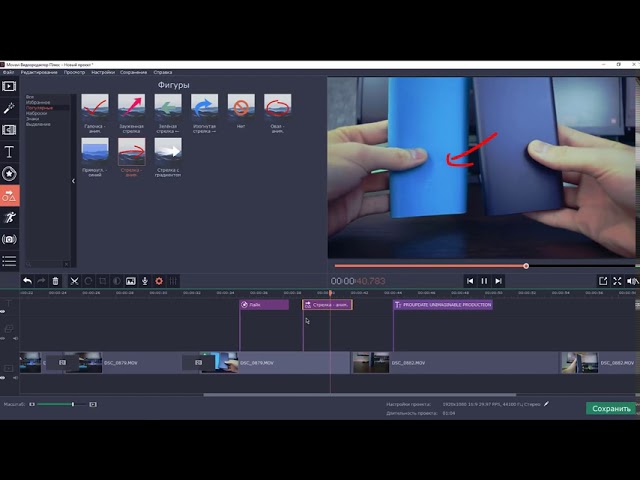Viewport: 640px width, 480px height.
Task: Toggle visibility eye of the titles track
Action: point(3,312)
